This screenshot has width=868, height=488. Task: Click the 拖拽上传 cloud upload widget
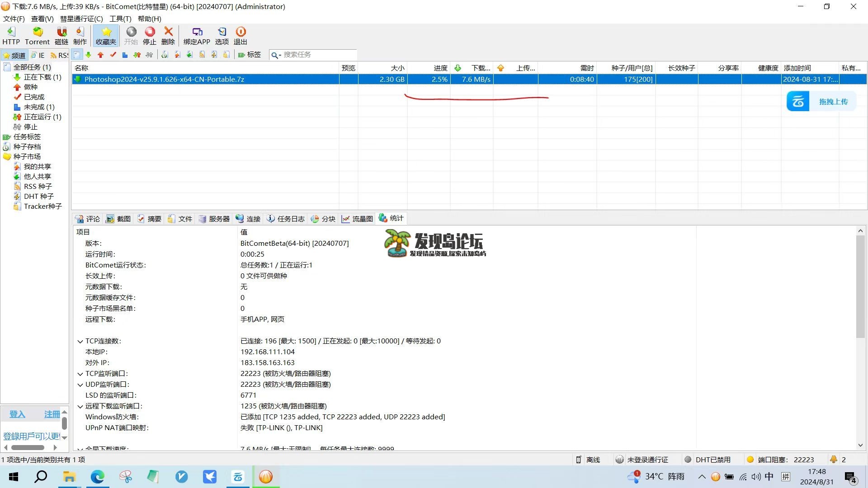821,101
